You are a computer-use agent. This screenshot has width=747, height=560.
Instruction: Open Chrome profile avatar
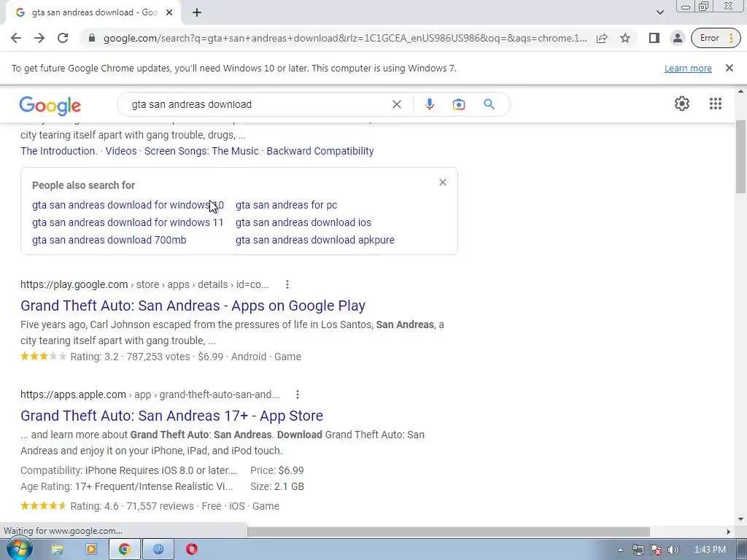tap(677, 38)
